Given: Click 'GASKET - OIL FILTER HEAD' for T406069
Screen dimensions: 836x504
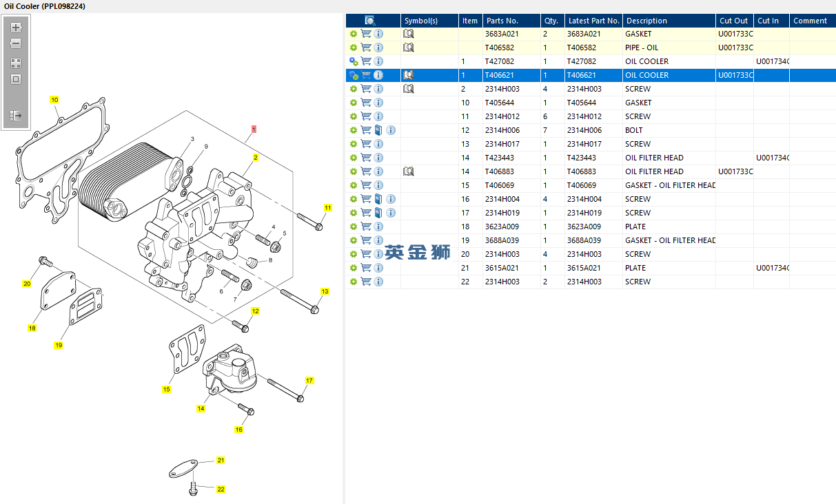Looking at the screenshot, I should [x=671, y=185].
